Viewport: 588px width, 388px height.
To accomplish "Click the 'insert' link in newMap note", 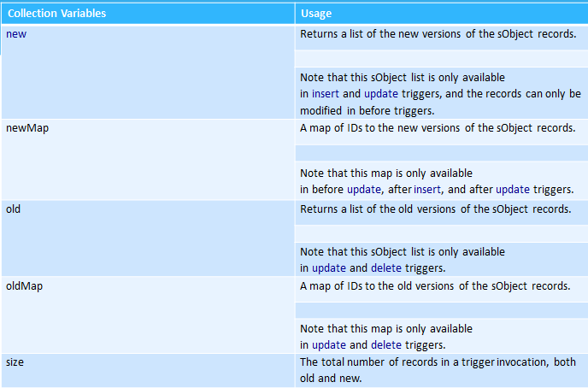I will click(x=427, y=190).
